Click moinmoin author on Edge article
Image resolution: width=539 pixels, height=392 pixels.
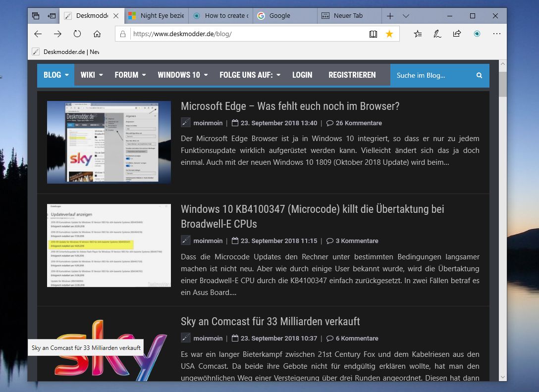pos(208,123)
